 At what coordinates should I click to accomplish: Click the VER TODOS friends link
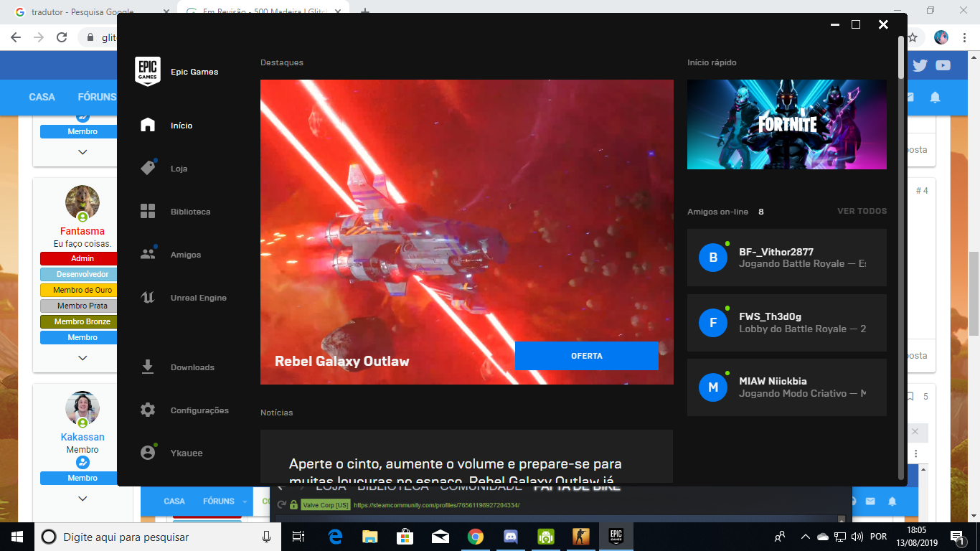click(862, 212)
